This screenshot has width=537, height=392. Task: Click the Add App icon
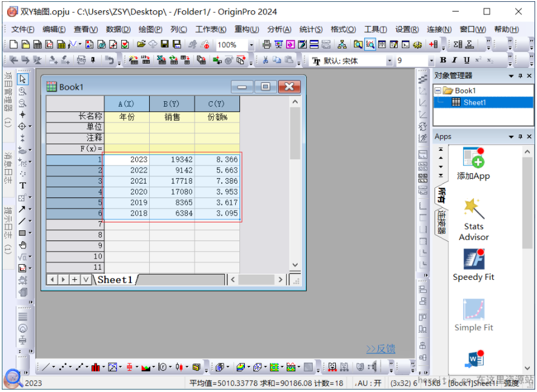point(473,164)
